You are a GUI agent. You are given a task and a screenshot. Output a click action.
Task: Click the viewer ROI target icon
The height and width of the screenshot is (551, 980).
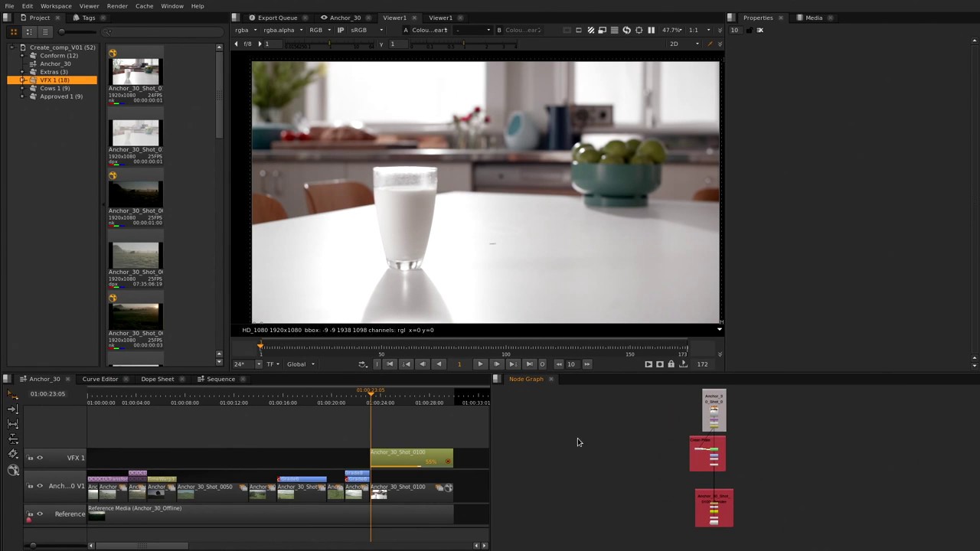click(x=639, y=30)
